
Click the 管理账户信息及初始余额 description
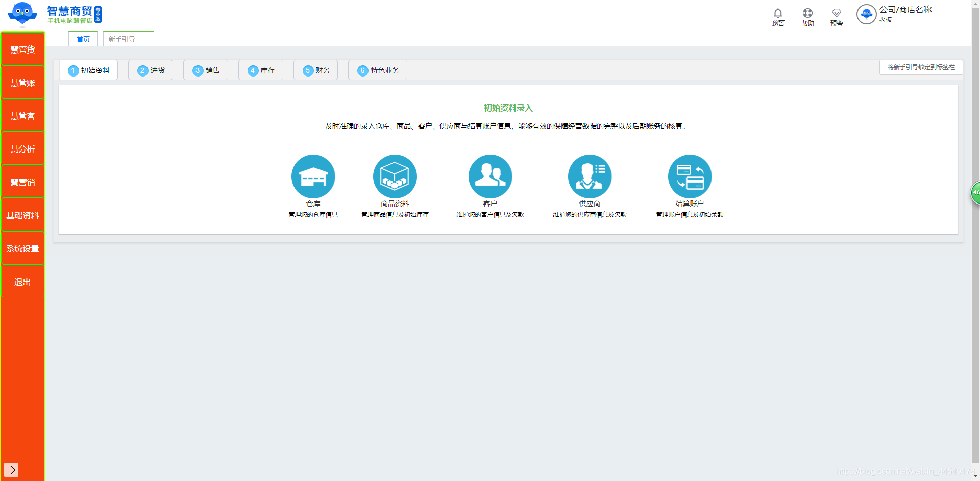tap(690, 215)
